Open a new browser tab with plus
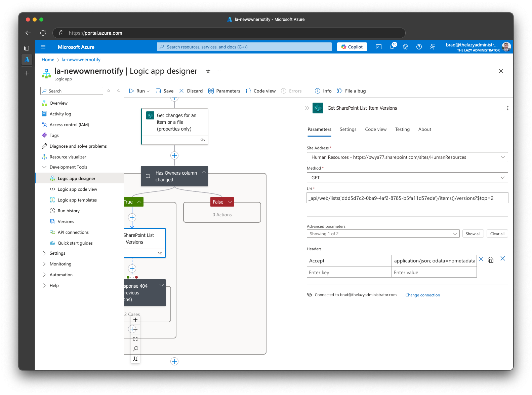 (x=27, y=73)
